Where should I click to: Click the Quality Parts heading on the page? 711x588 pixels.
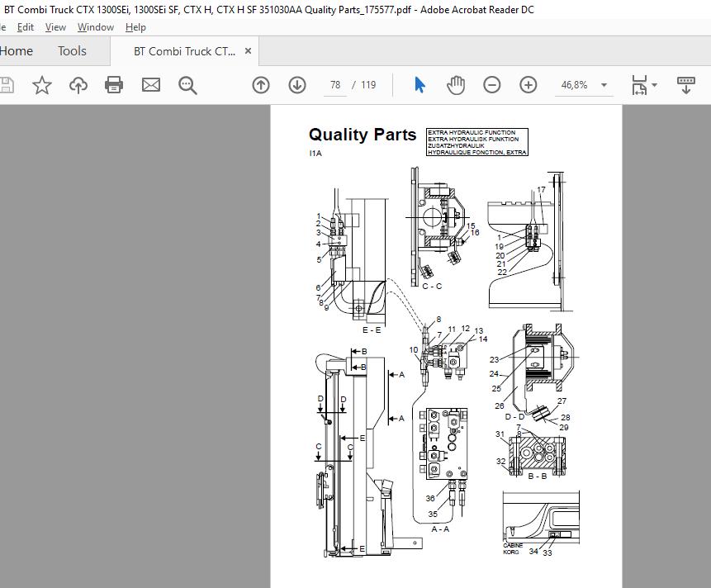coord(363,135)
